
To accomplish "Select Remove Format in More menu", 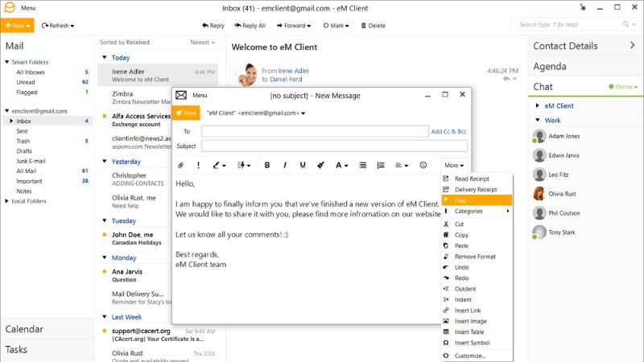I will [x=477, y=257].
